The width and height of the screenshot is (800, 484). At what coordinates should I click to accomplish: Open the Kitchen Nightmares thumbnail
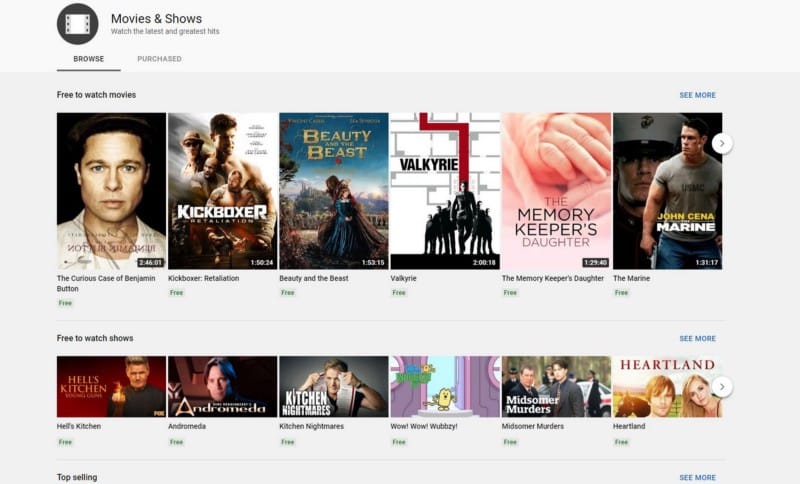334,387
